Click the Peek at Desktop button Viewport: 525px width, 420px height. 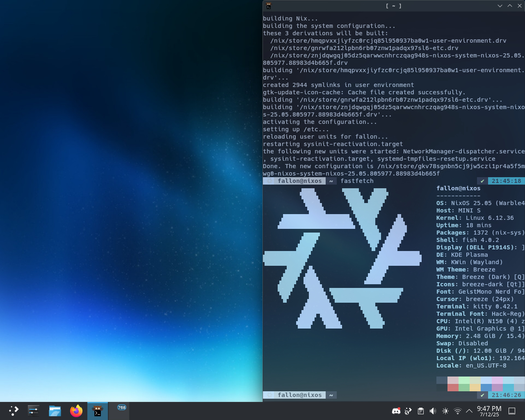pyautogui.click(x=512, y=411)
